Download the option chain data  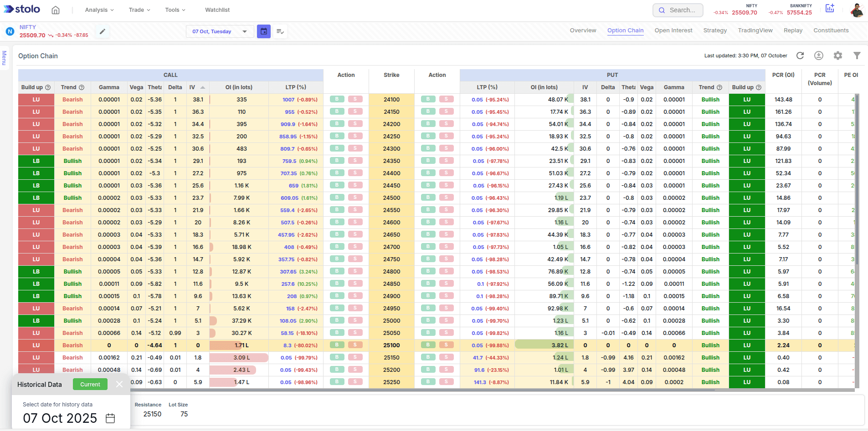tap(819, 56)
